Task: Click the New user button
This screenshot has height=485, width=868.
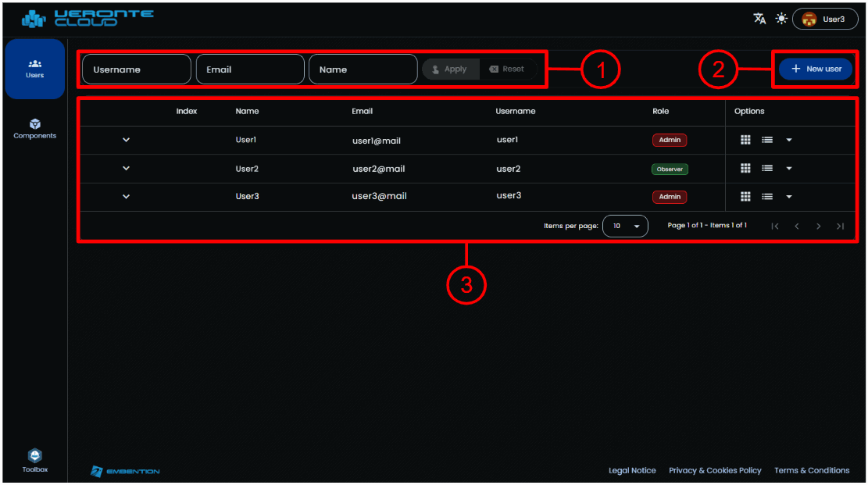Action: click(x=816, y=69)
